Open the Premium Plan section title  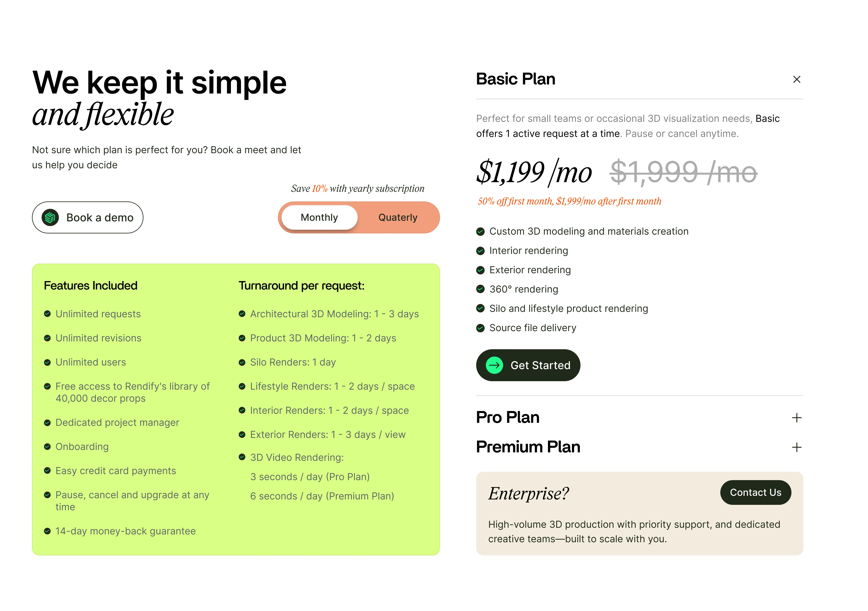[x=528, y=447]
